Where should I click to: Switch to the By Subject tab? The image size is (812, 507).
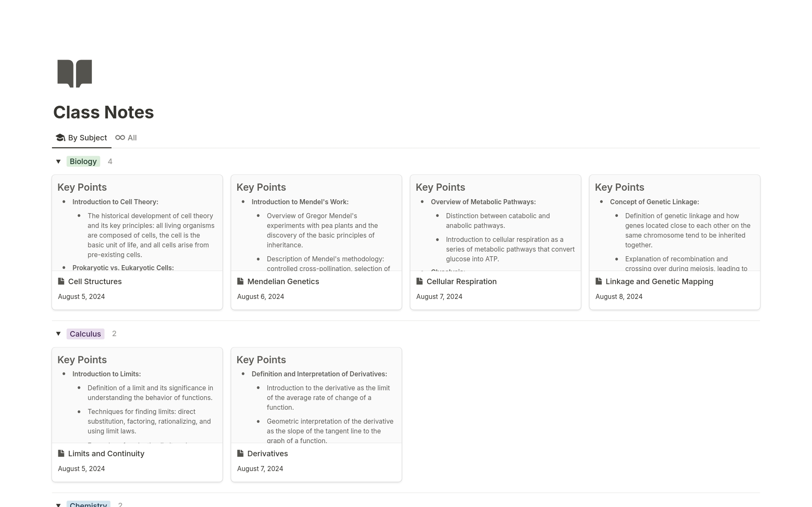[x=87, y=138]
